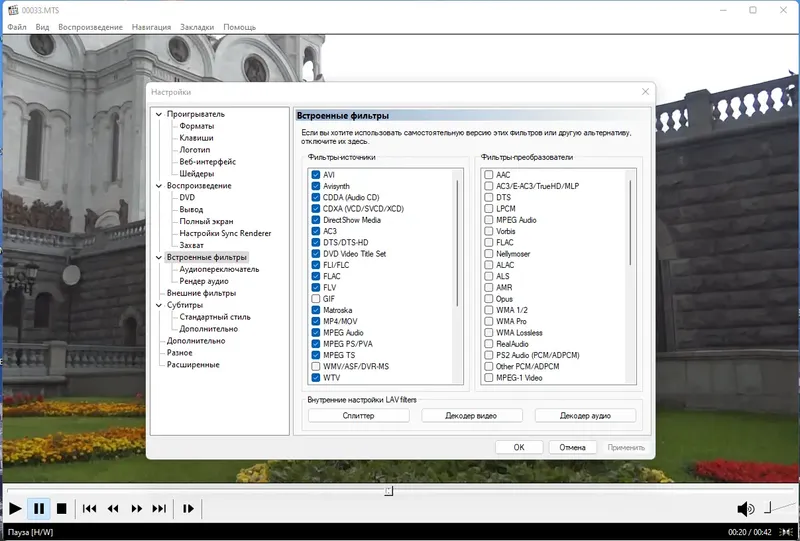The image size is (800, 541).
Task: Click the frame step icon
Action: tap(188, 508)
